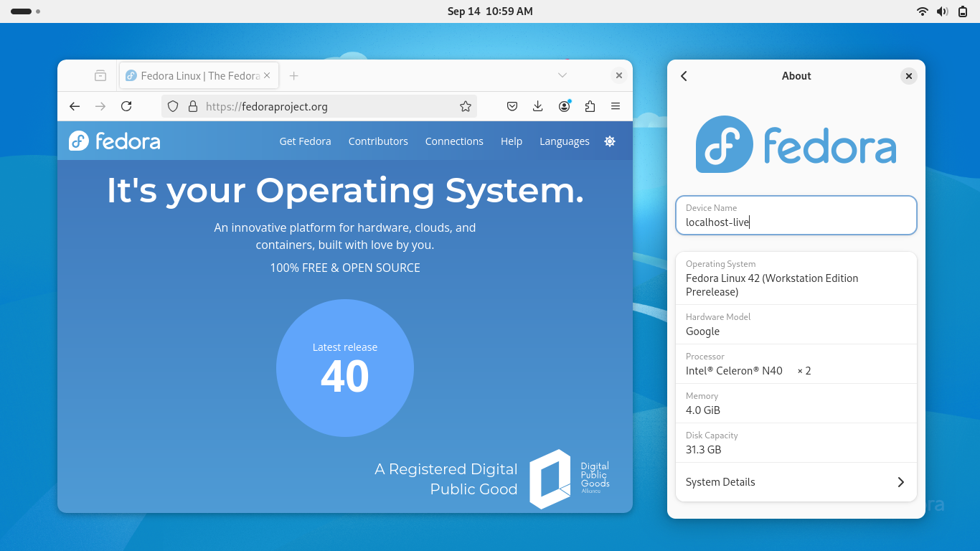Toggle the website light/dark theme sun icon
The image size is (980, 551).
[610, 141]
